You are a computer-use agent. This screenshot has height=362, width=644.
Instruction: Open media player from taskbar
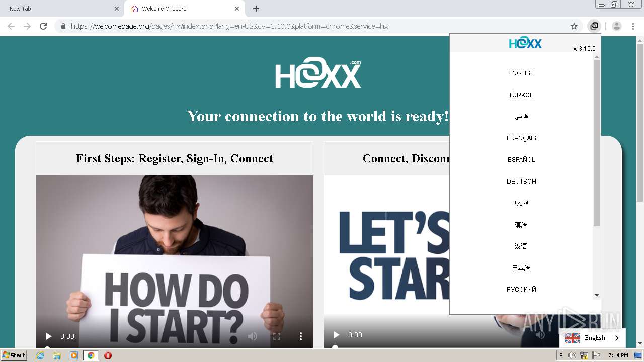click(x=74, y=355)
